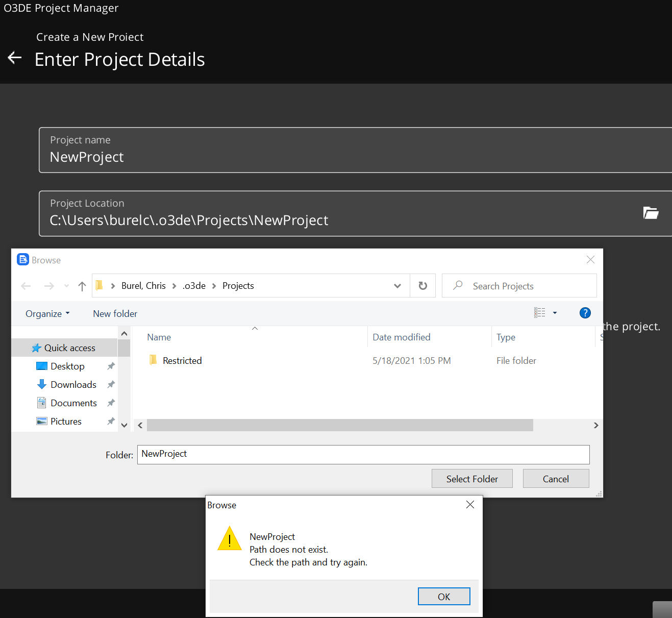Viewport: 672px width, 618px height.
Task: Open folder browse icon in Project Location
Action: (651, 213)
